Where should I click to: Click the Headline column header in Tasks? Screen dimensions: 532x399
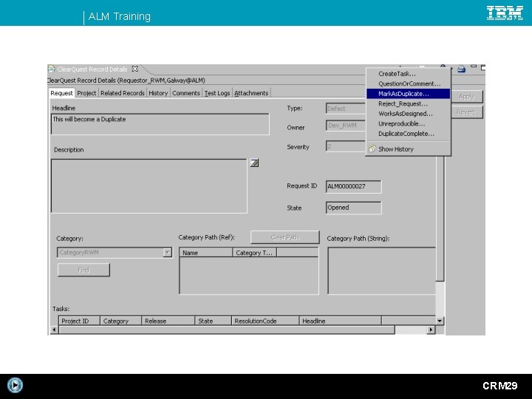341,321
